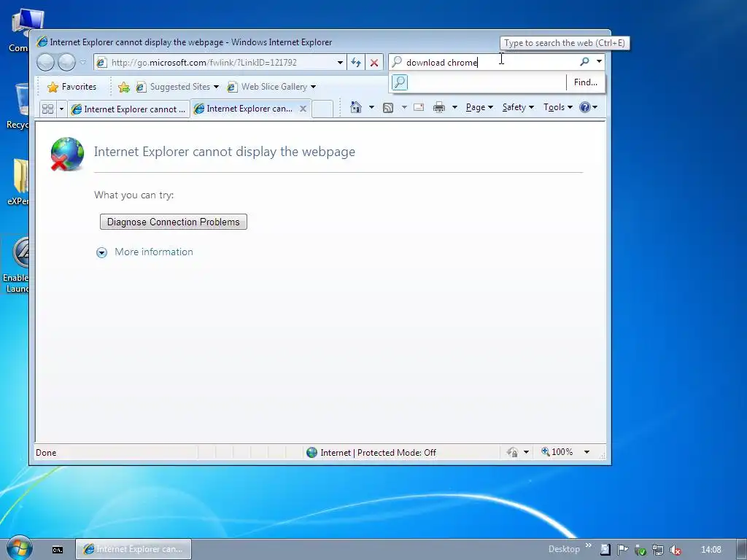This screenshot has height=560, width=747.
Task: Switch to first Internet Explorer cannot tab
Action: pos(128,109)
